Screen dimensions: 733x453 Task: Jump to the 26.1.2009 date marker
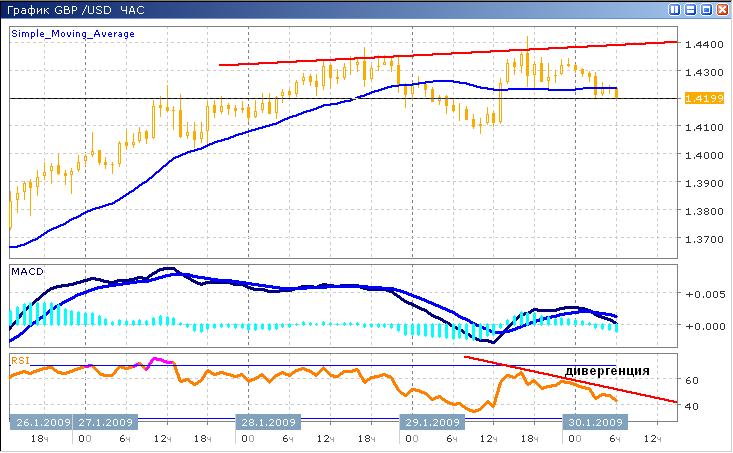click(41, 421)
